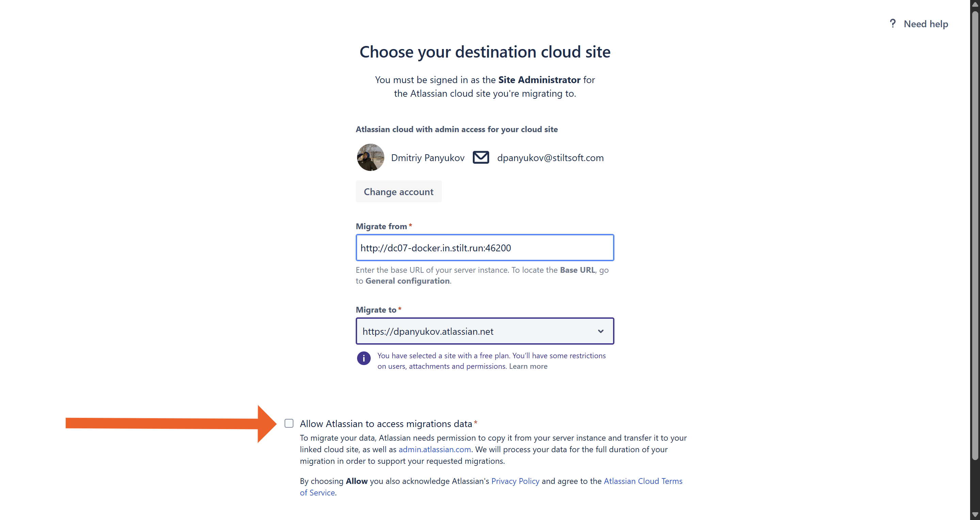This screenshot has width=980, height=520.
Task: Open the Need help link text
Action: [926, 24]
